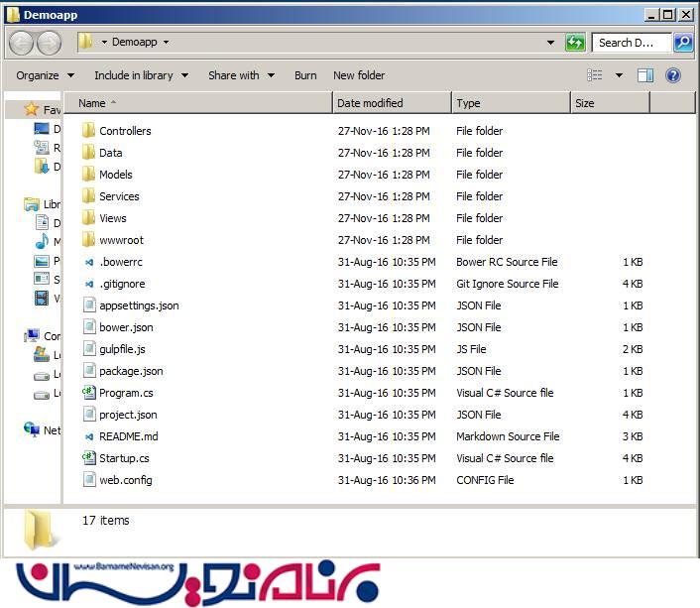Open the Controllers folder

coord(125,131)
